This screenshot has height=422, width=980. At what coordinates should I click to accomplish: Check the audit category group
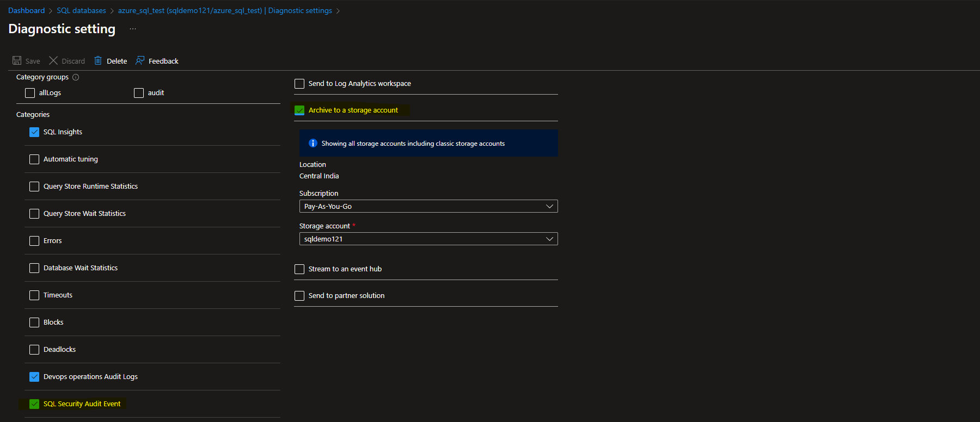139,93
